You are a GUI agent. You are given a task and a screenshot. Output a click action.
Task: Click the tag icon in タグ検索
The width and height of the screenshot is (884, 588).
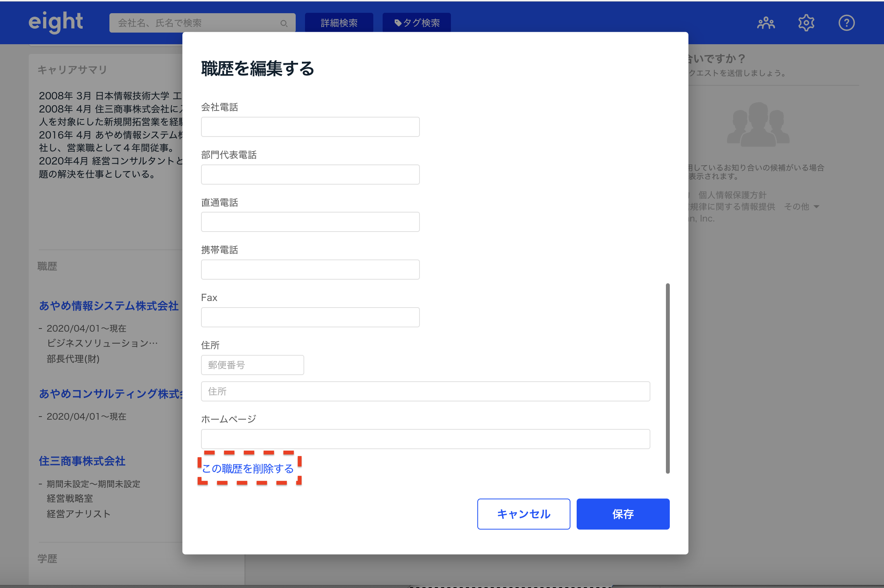[398, 23]
